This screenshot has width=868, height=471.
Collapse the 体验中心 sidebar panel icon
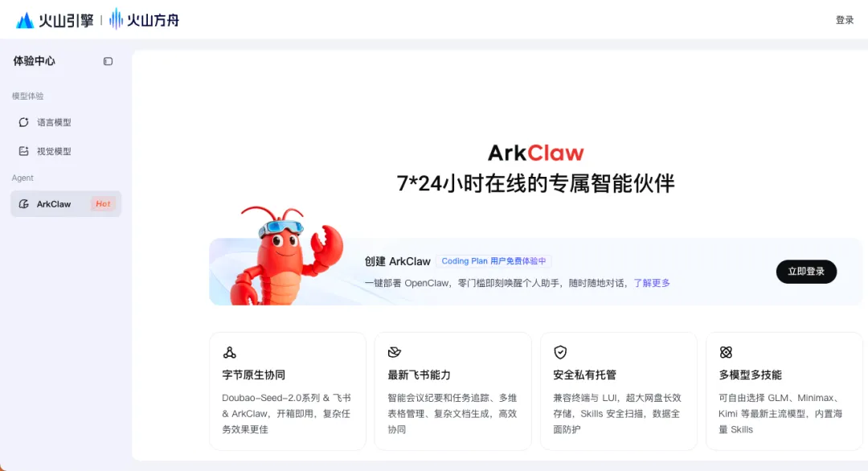tap(108, 61)
